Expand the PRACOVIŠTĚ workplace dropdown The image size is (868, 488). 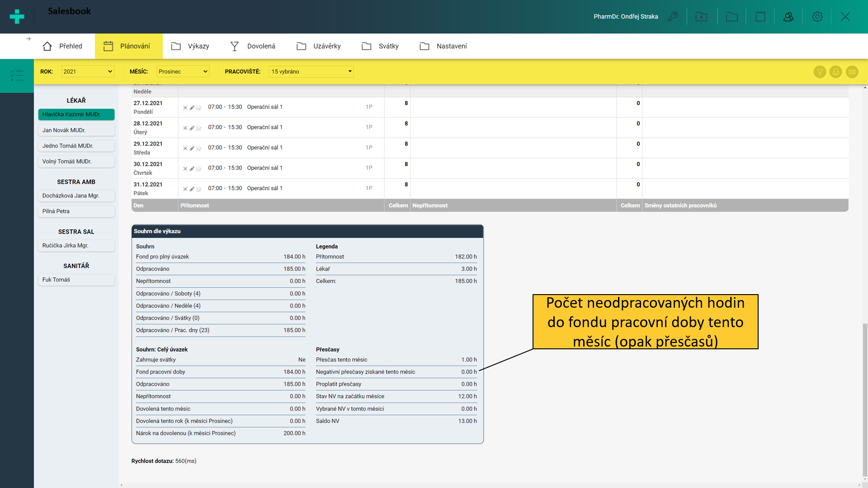tap(311, 71)
